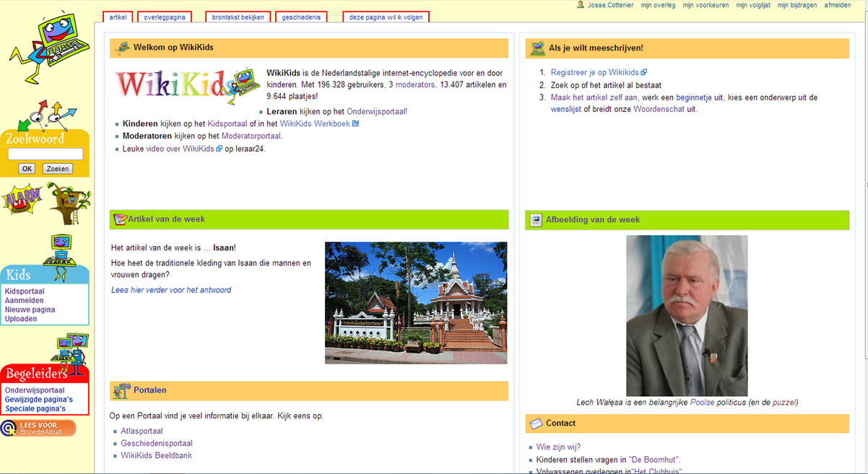Click the large WikiKids colorful logo image
The image size is (868, 474).
(188, 87)
